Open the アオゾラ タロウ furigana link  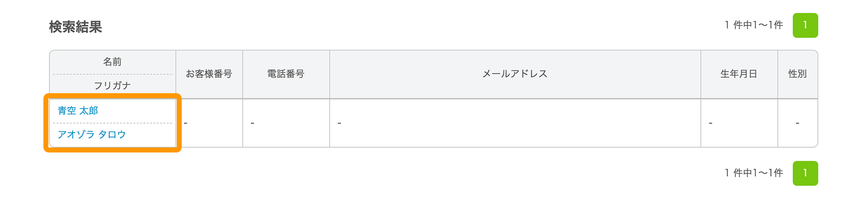[x=92, y=134]
